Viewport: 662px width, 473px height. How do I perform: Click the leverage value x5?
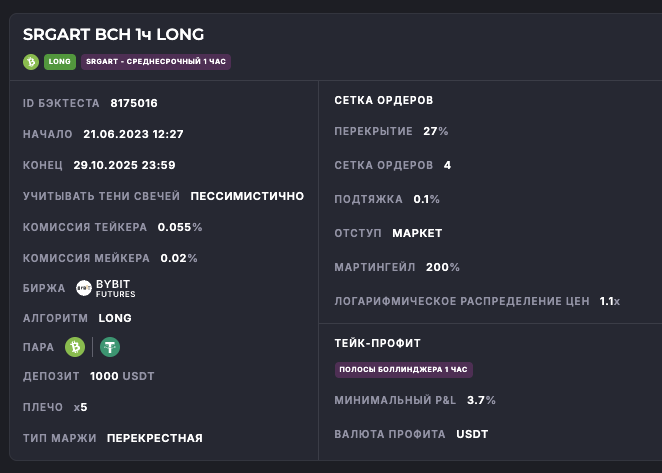tap(81, 407)
